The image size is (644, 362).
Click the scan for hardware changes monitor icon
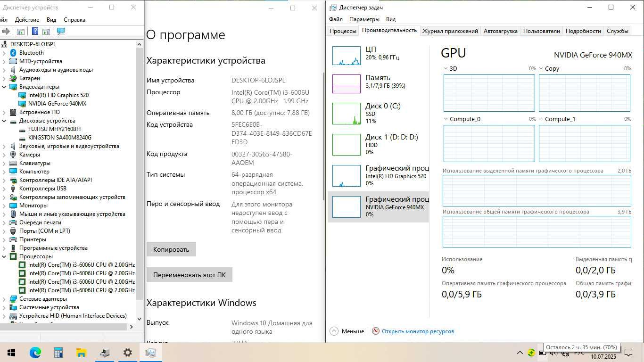click(61, 31)
